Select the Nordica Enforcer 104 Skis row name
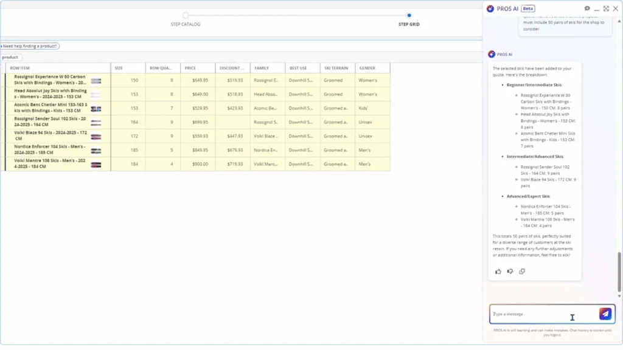This screenshot has width=623, height=364. [50, 149]
